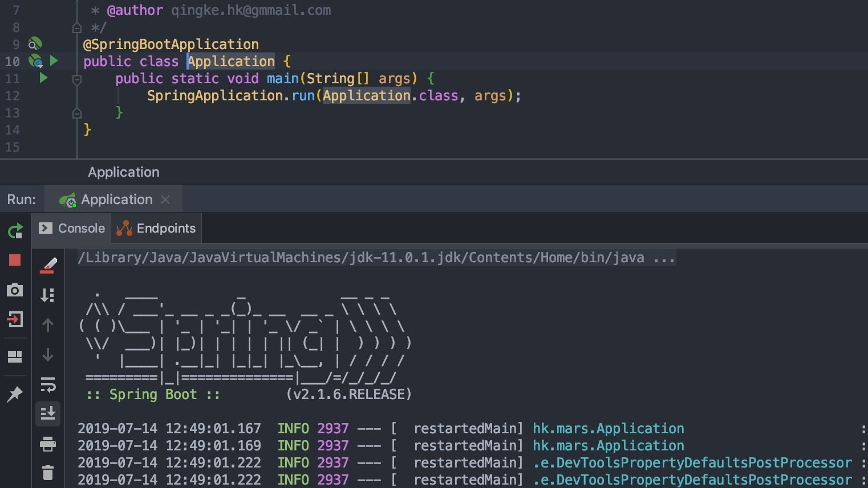Collapse the main method fold on line 11

point(77,80)
